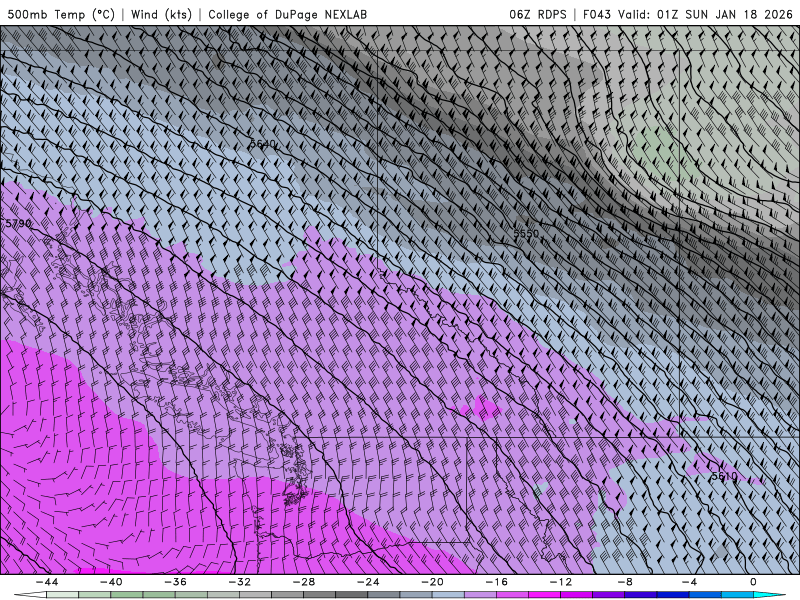This screenshot has width=800, height=600.
Task: Click the -8 colorbar tick label
Action: click(625, 582)
